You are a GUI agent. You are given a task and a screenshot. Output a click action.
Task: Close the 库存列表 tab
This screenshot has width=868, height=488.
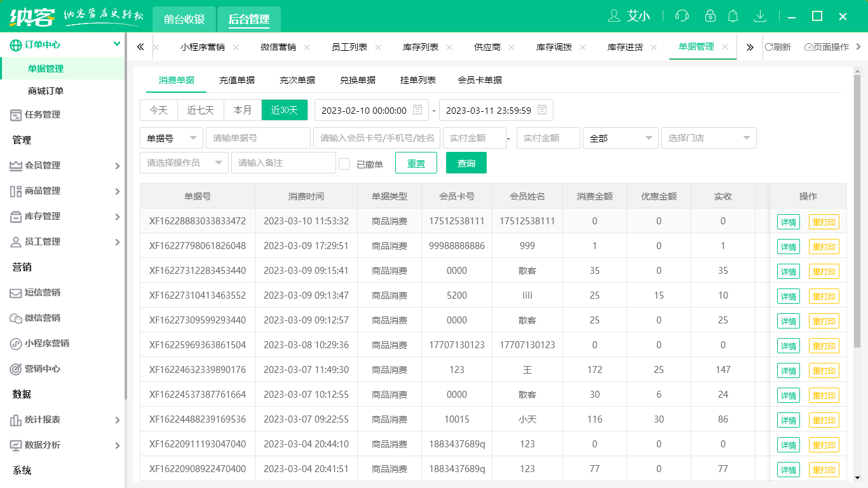coord(449,47)
